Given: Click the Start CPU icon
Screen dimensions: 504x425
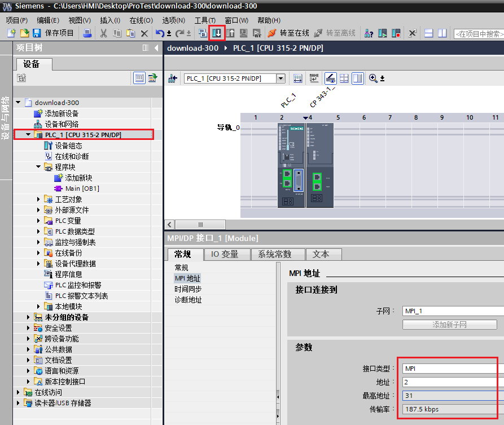Looking at the screenshot, I should (x=383, y=33).
